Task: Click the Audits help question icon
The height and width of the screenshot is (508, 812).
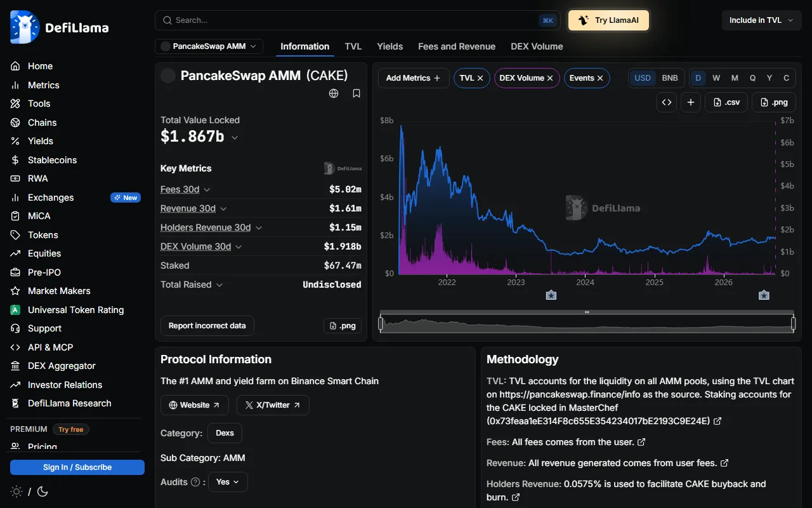Action: (x=195, y=482)
